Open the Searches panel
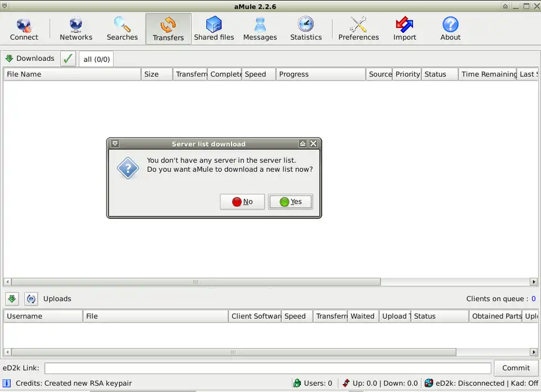Viewport: 541px width, 392px height. (x=122, y=29)
